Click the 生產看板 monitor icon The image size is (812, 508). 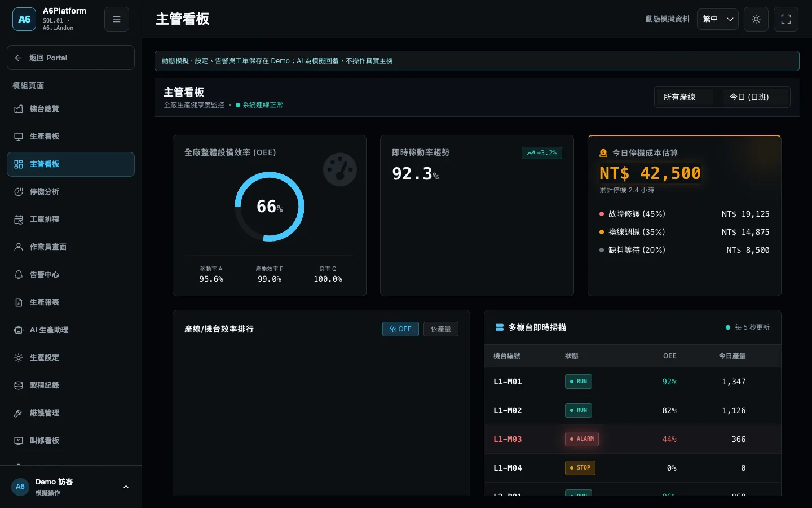point(19,137)
